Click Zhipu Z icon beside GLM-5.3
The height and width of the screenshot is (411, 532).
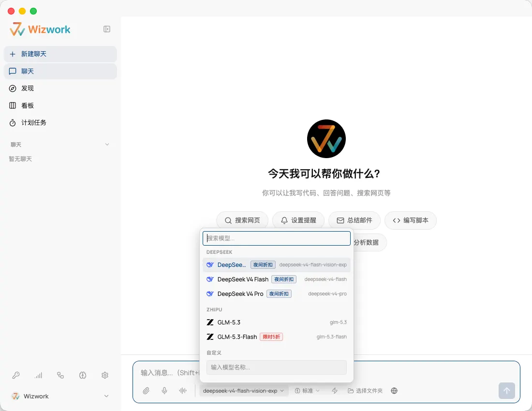pos(210,322)
